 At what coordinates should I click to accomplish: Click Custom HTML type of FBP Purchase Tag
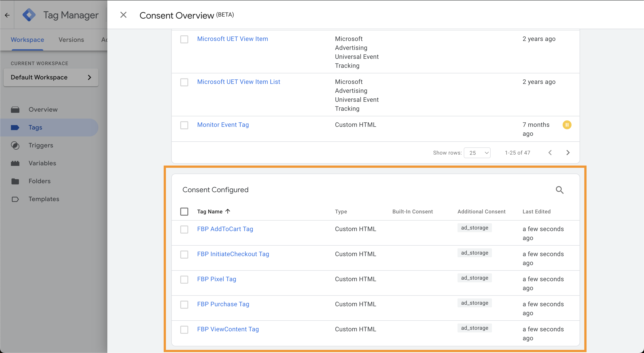(x=355, y=304)
